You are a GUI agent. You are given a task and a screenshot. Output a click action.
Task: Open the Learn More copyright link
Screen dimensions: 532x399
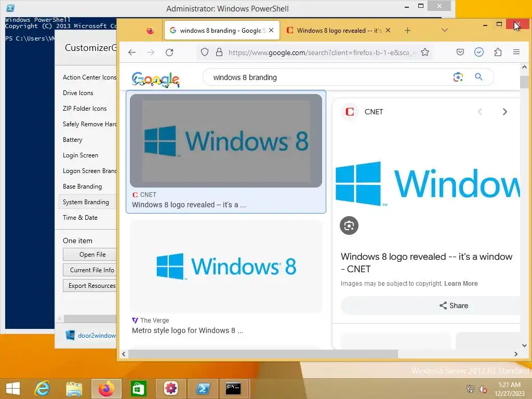[x=461, y=284]
